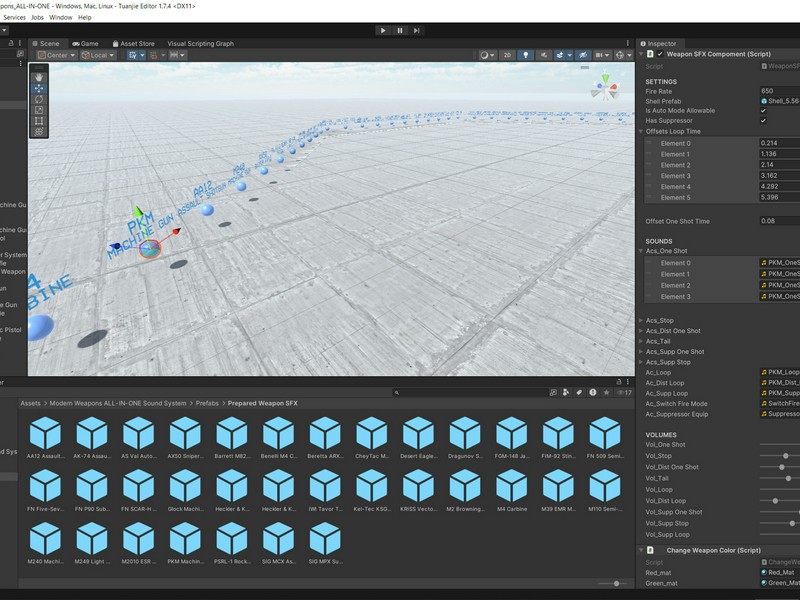Image resolution: width=800 pixels, height=600 pixels.
Task: Open the scene camera settings
Action: [602, 55]
